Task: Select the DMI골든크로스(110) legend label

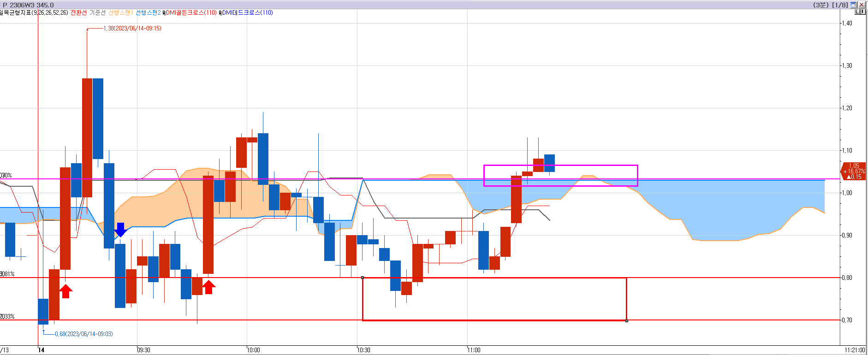Action: click(191, 13)
